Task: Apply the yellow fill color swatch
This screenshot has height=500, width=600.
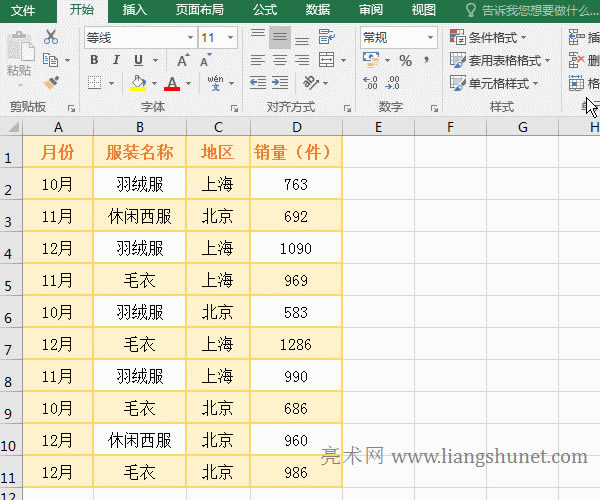Action: [x=138, y=84]
